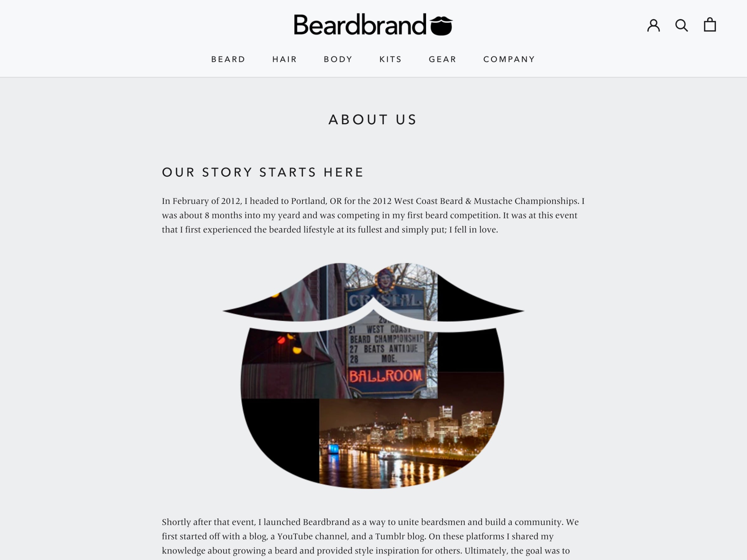Click the Beardbrand wordmark header logo

[374, 24]
